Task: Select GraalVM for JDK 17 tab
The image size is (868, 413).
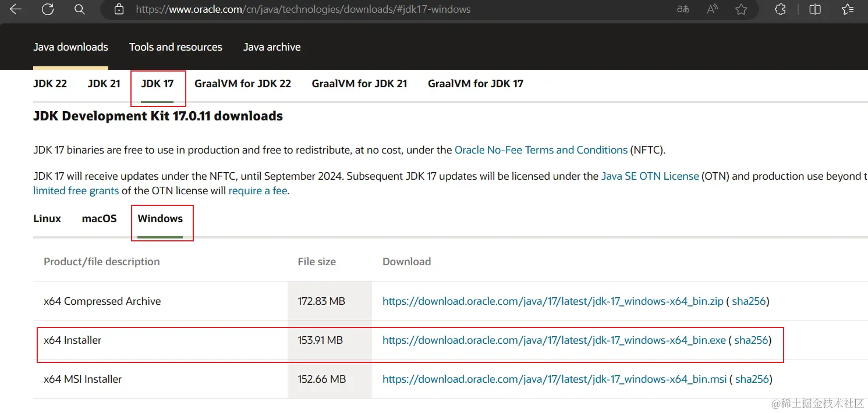Action: (476, 83)
